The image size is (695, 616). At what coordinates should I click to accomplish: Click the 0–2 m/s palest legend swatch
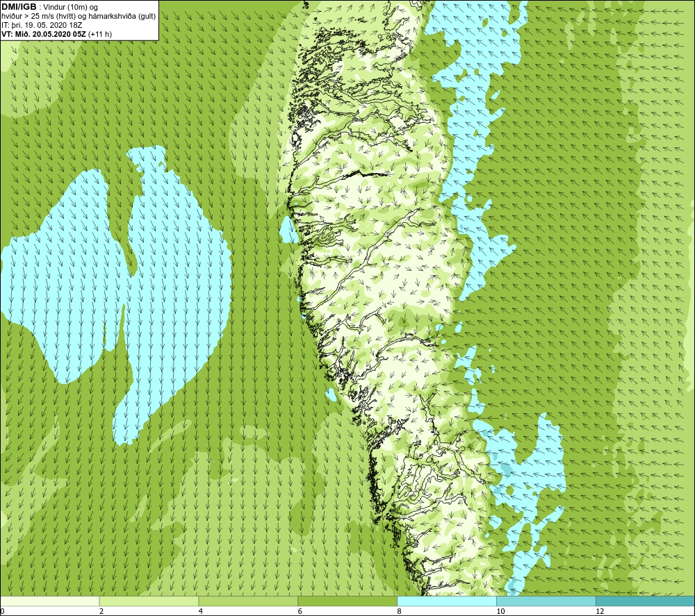coord(49,601)
